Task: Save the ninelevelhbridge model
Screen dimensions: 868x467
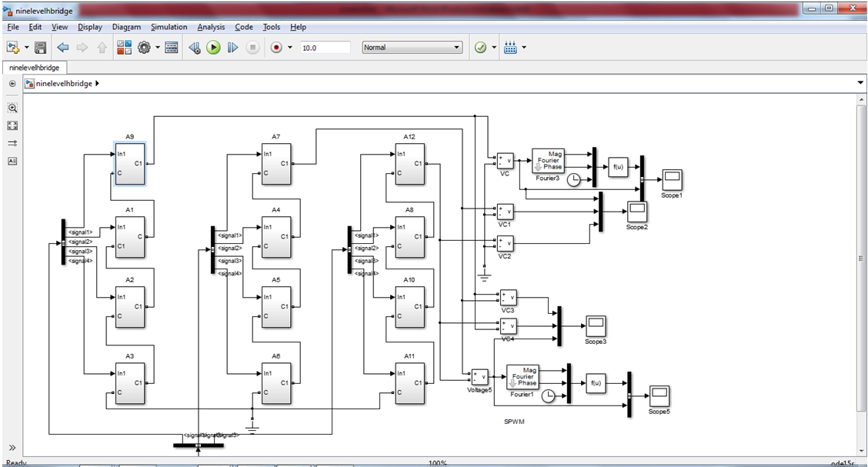Action: tap(38, 47)
